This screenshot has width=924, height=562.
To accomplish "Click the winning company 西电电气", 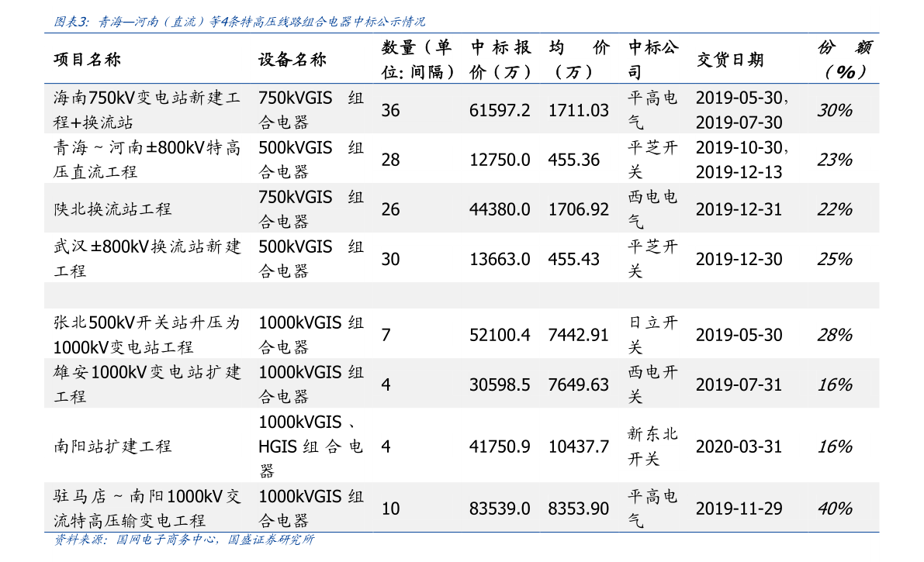I will (653, 209).
